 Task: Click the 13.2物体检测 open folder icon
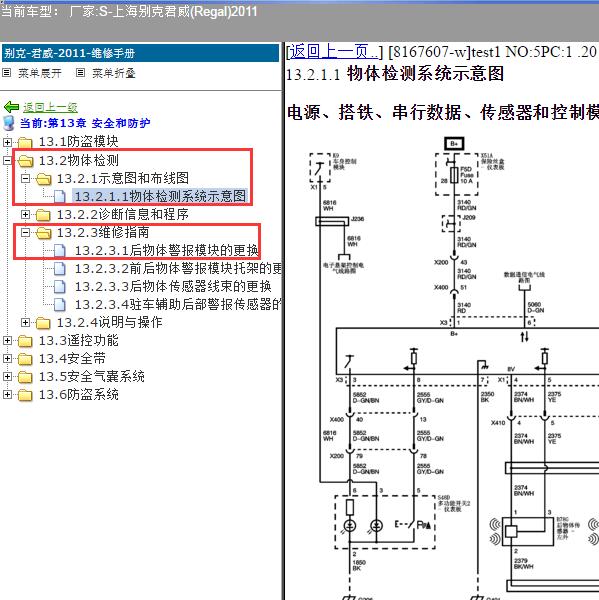[25, 161]
